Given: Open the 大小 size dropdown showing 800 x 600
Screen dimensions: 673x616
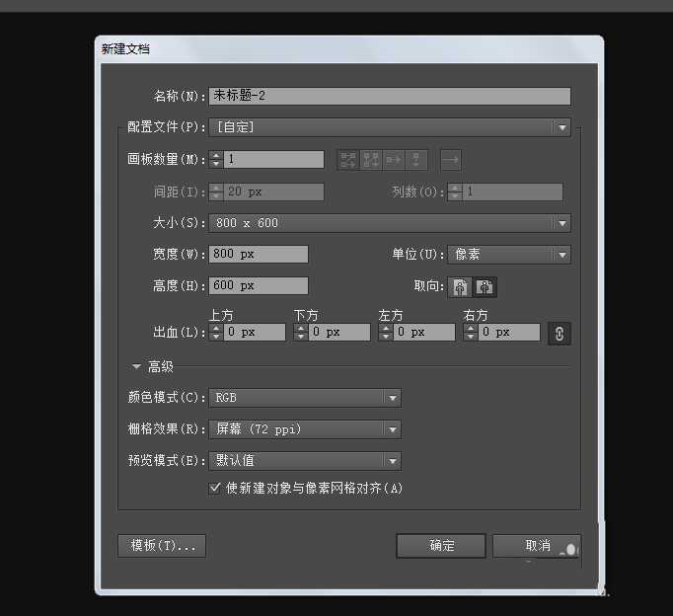Looking at the screenshot, I should pos(561,223).
